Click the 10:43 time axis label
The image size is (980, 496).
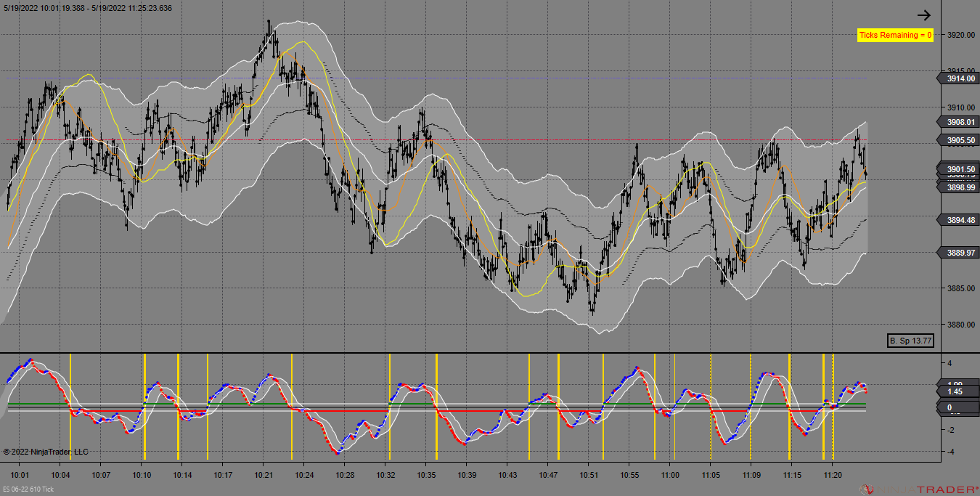point(507,475)
